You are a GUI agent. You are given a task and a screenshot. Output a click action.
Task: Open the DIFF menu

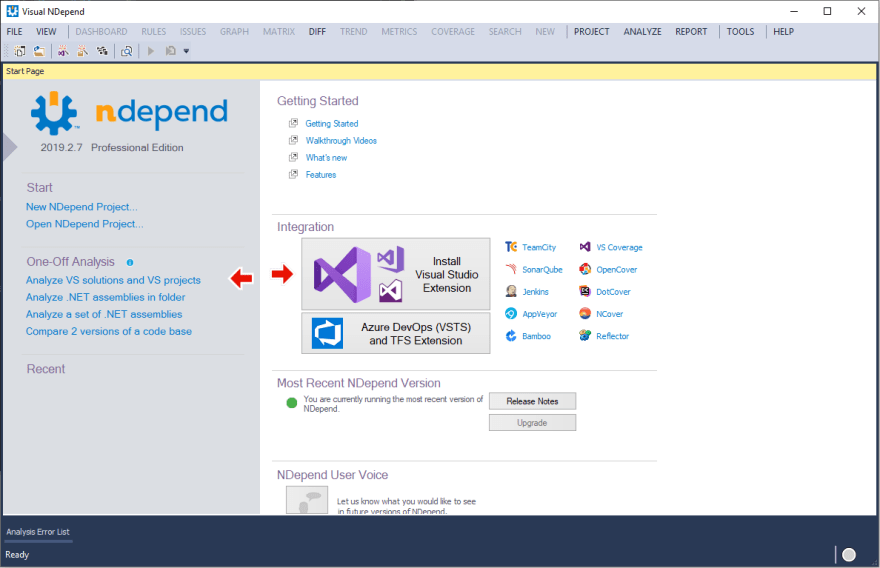tap(317, 31)
